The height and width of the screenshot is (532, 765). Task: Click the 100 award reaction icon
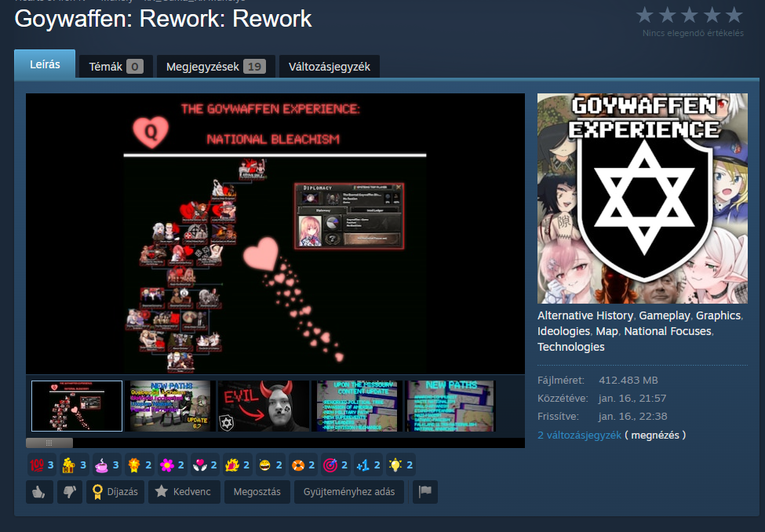point(37,465)
